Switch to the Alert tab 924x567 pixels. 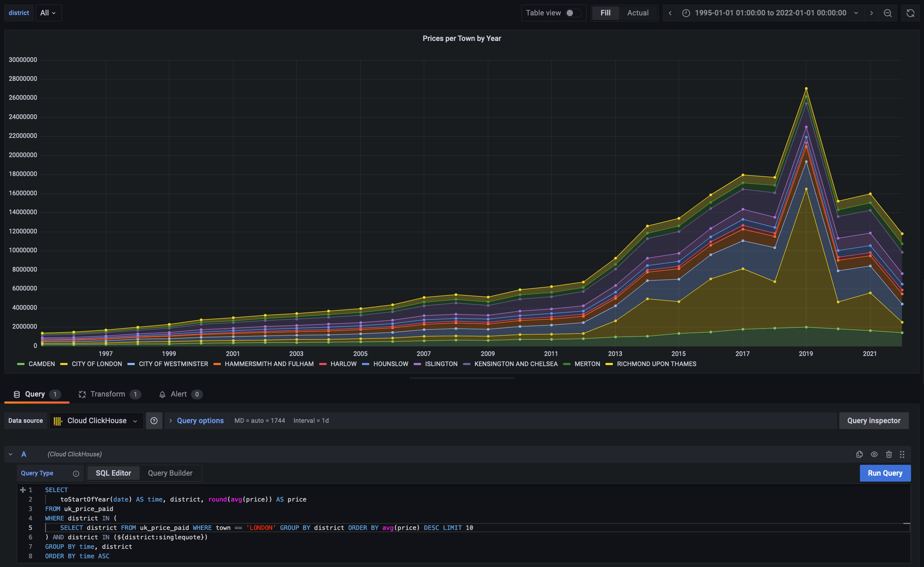pyautogui.click(x=178, y=394)
